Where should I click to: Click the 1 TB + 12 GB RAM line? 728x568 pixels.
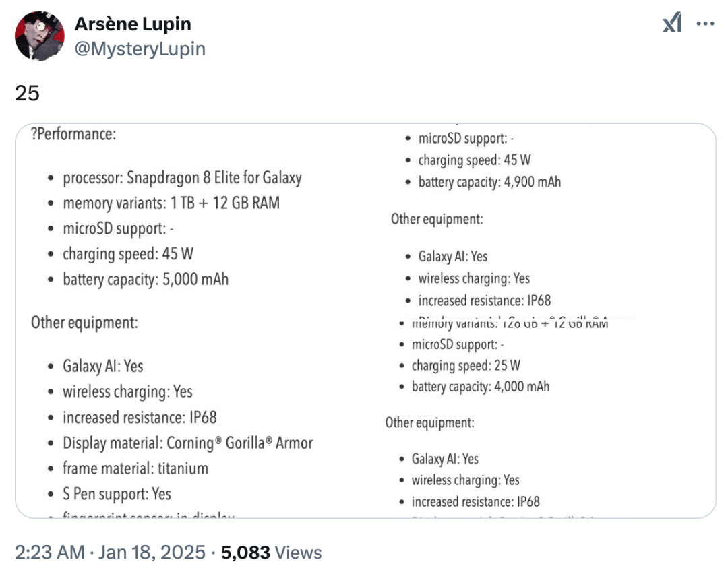coord(171,203)
